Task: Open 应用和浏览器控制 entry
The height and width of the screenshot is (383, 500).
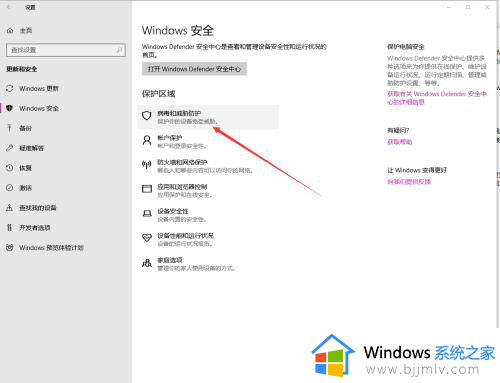Action: coord(184,190)
